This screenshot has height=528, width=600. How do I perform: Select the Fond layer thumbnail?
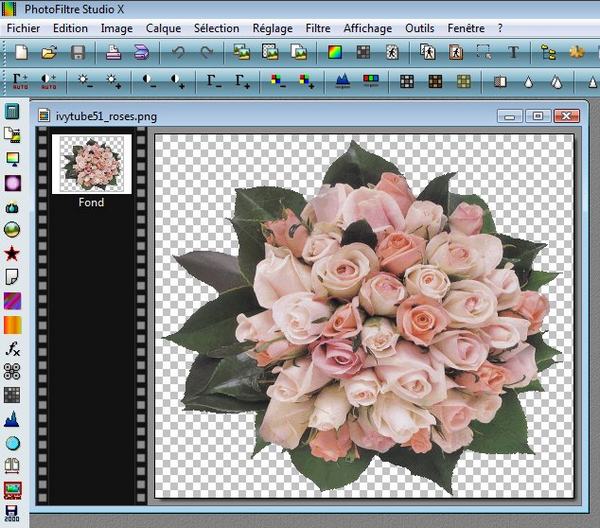[x=91, y=165]
